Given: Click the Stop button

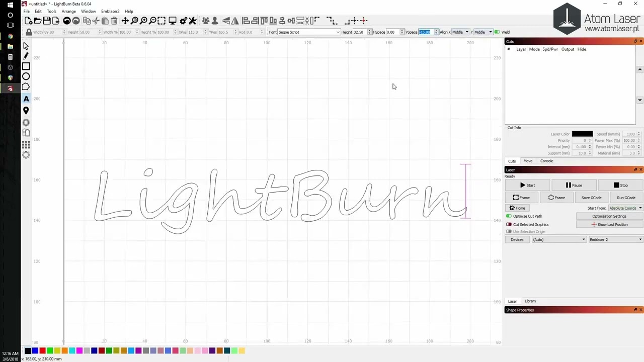Looking at the screenshot, I should [x=620, y=186].
